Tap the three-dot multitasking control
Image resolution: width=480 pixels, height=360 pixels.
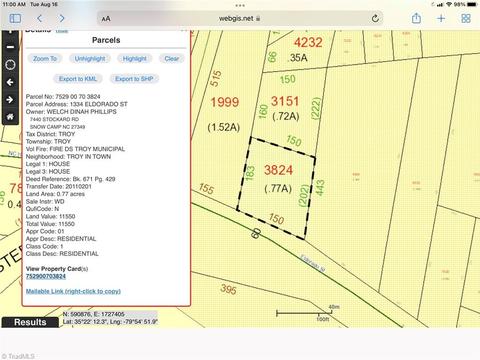[x=240, y=5]
